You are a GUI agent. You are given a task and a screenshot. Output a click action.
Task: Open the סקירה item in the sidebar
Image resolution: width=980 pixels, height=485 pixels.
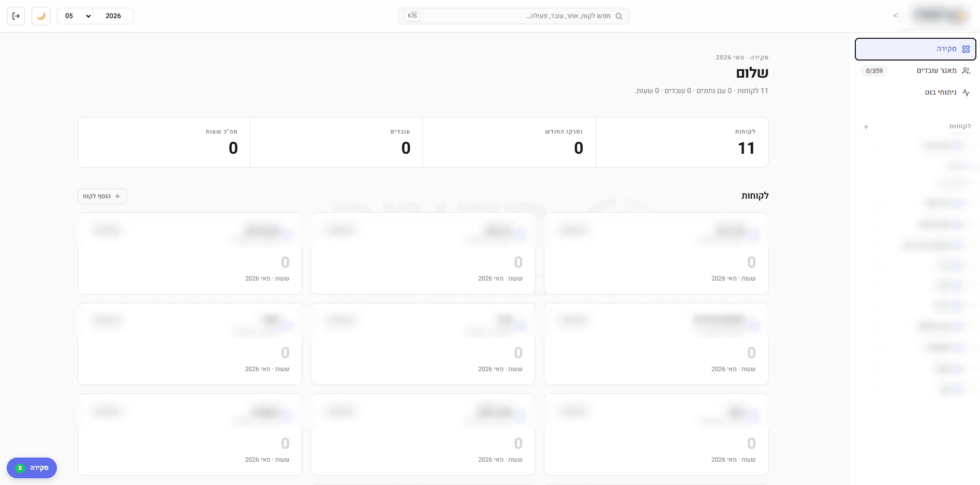coord(915,49)
